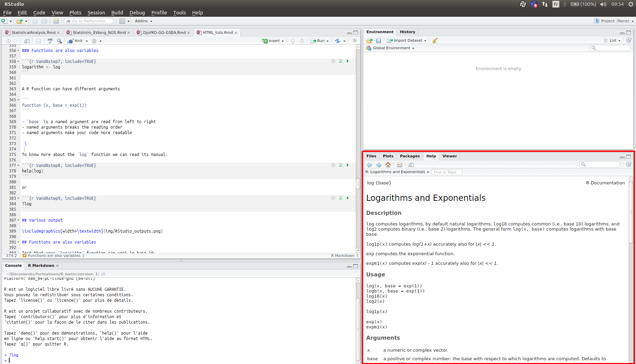
Task: Print the Help topic
Action: click(400, 165)
